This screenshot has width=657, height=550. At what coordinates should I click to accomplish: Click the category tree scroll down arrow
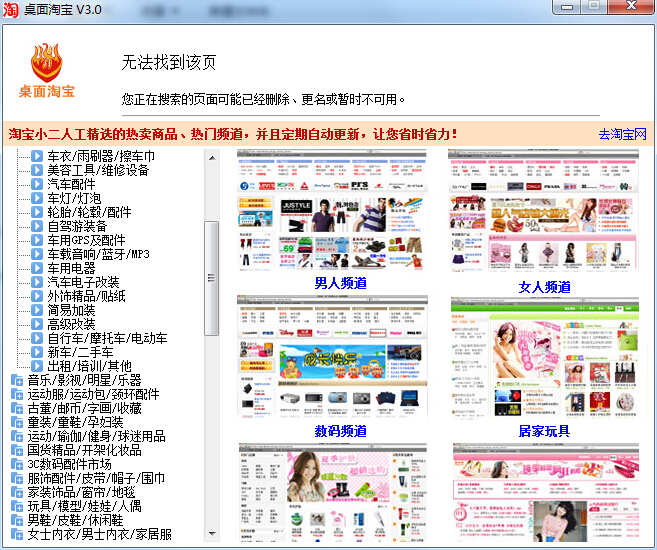pyautogui.click(x=212, y=534)
